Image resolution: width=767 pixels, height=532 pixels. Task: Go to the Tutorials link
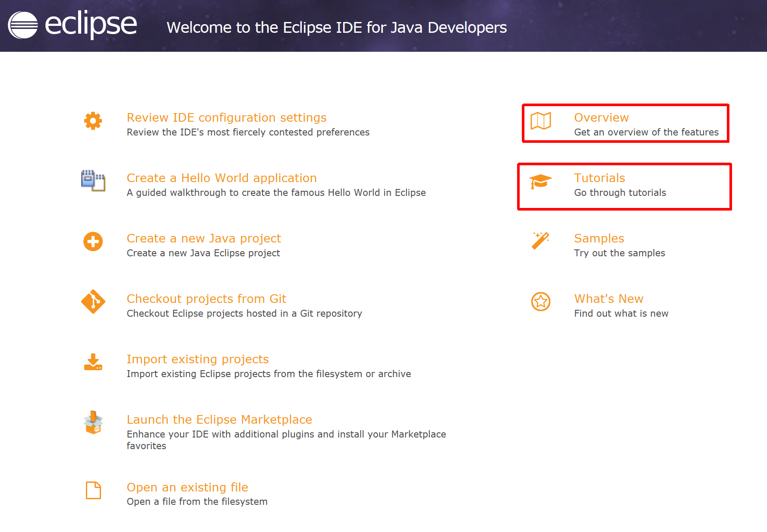point(600,178)
